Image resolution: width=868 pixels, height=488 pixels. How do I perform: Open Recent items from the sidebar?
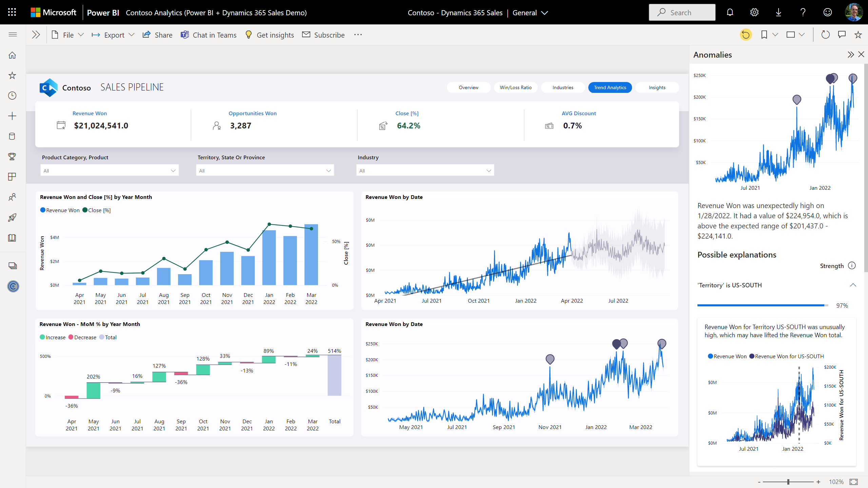[x=12, y=96]
